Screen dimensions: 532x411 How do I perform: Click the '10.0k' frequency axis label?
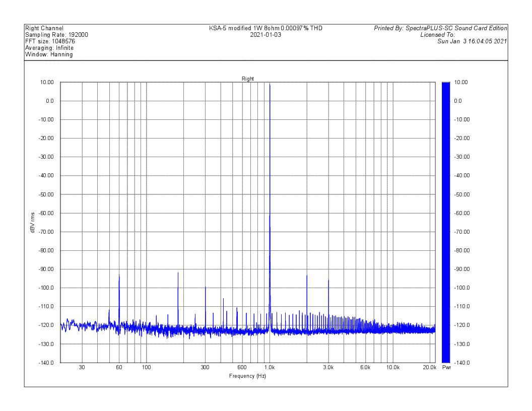(x=393, y=367)
